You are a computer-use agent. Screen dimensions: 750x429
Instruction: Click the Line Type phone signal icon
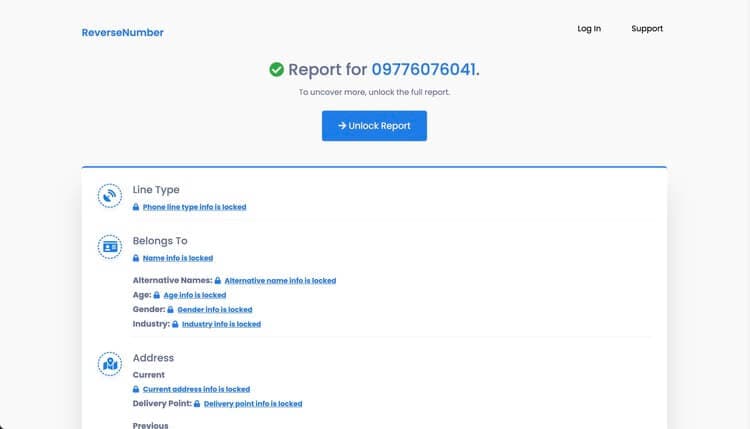pyautogui.click(x=110, y=196)
